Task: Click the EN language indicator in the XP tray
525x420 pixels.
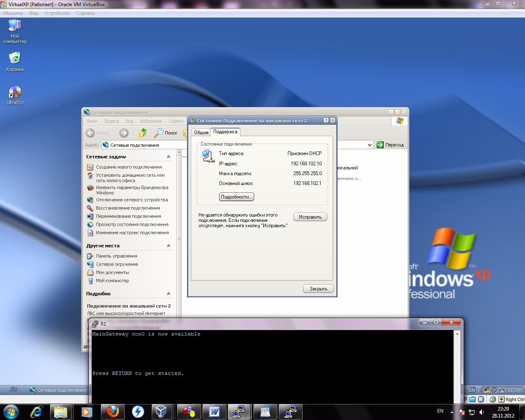Action: [x=472, y=390]
